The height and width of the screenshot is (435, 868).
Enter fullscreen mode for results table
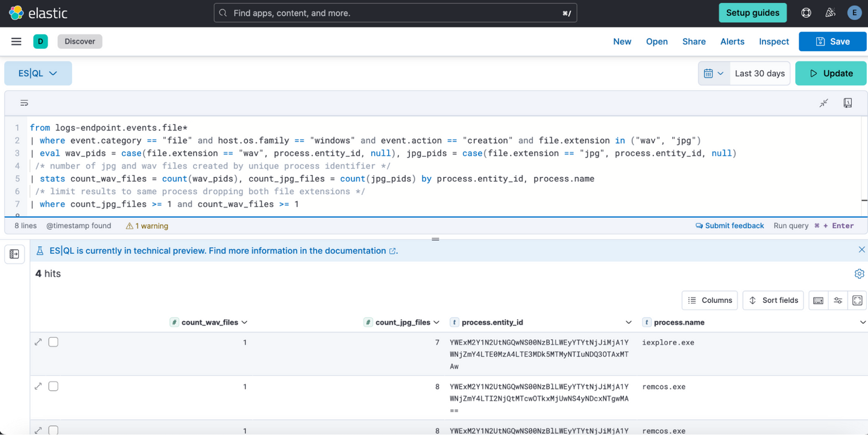[x=857, y=300]
